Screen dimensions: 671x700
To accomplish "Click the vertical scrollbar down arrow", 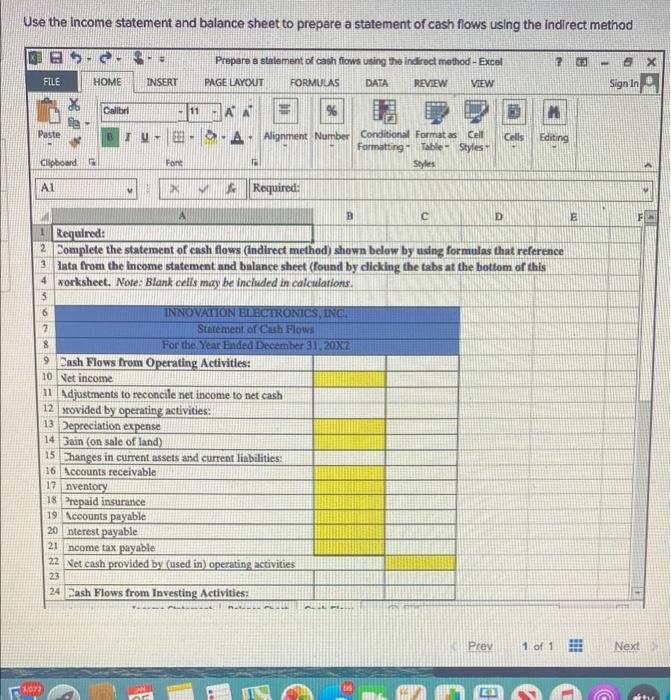I will 638,593.
